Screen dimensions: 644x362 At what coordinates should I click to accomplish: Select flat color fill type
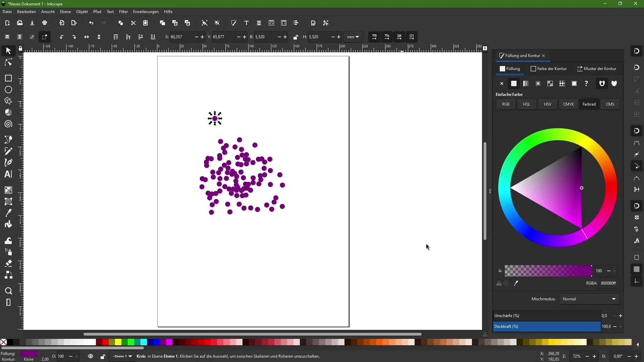click(x=514, y=83)
